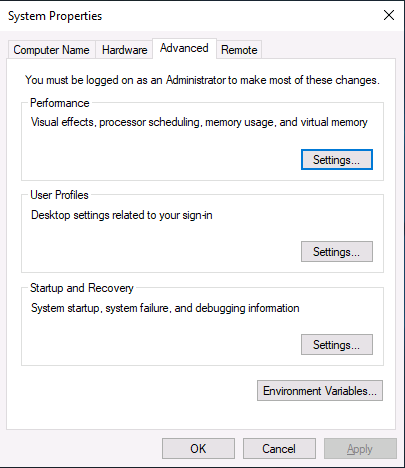Click the Performance group label
This screenshot has width=405, height=468.
pyautogui.click(x=60, y=103)
